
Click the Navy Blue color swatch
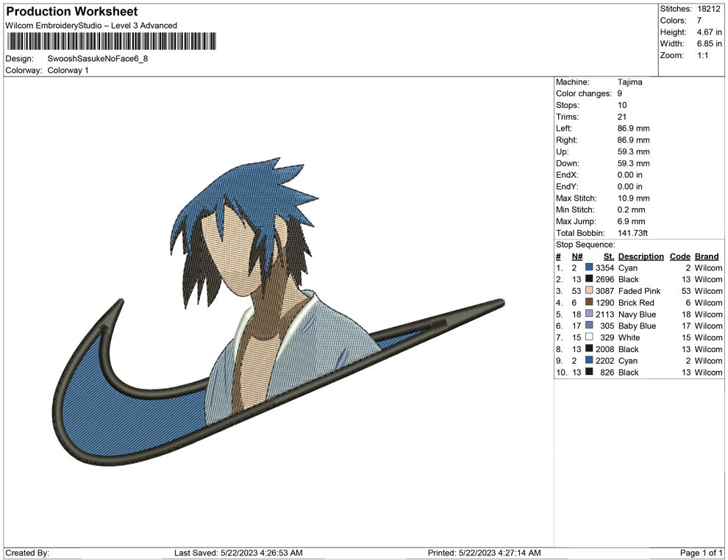tap(589, 314)
